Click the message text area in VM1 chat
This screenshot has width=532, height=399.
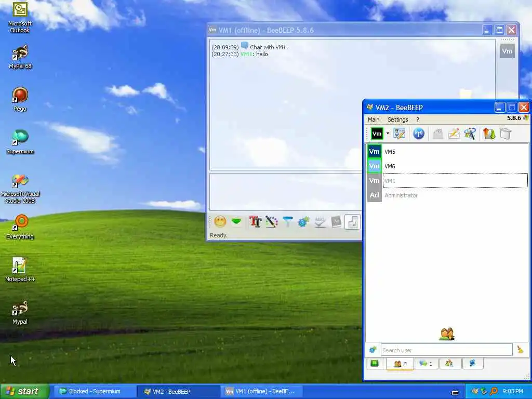[286, 192]
